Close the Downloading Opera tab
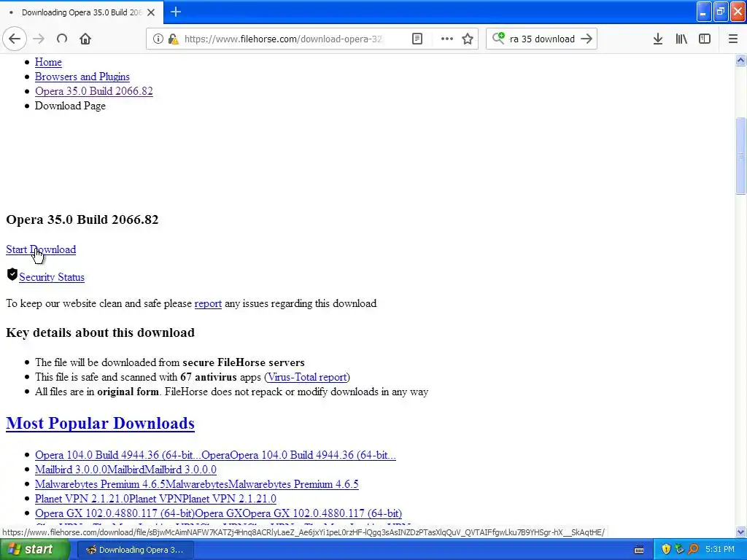The image size is (747, 560). (151, 12)
